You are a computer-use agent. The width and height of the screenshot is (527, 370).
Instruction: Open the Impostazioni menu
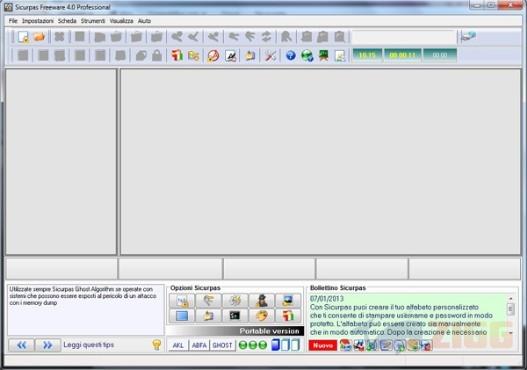tap(38, 21)
